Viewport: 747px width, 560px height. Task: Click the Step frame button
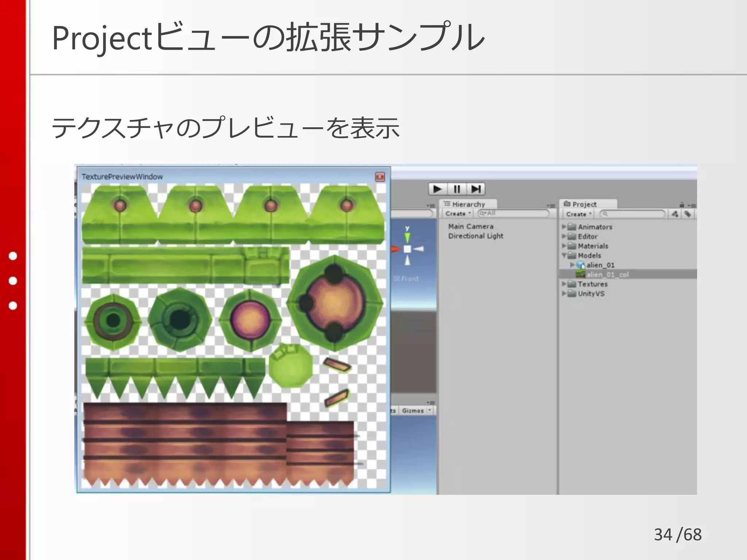[x=476, y=189]
